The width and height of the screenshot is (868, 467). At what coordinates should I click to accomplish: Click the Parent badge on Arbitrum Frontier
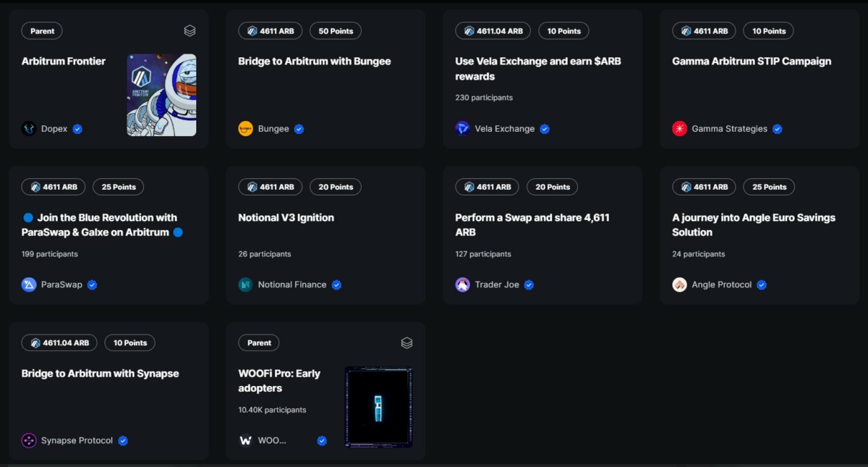(43, 31)
